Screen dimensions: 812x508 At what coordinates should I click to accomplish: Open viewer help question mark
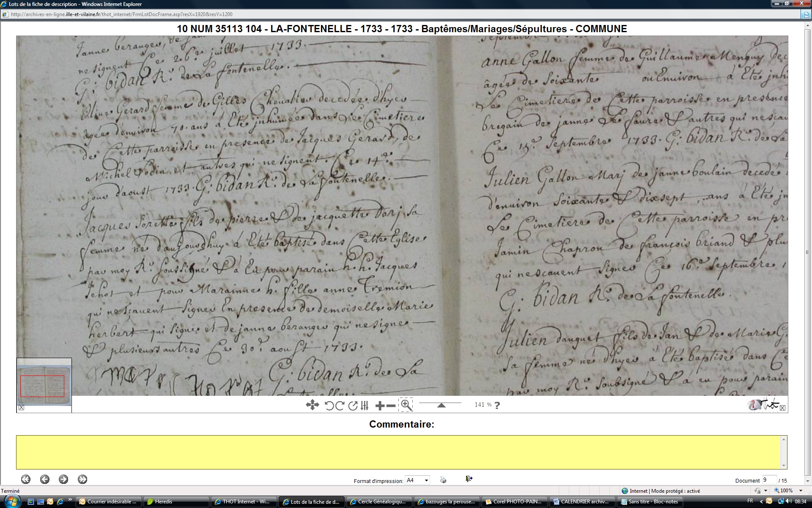click(x=497, y=405)
